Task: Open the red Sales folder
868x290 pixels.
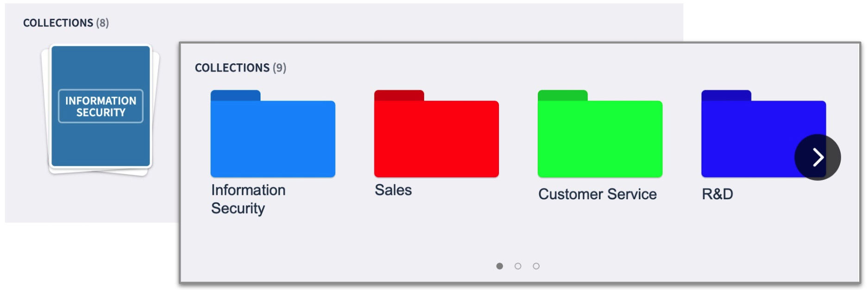Action: pos(436,134)
